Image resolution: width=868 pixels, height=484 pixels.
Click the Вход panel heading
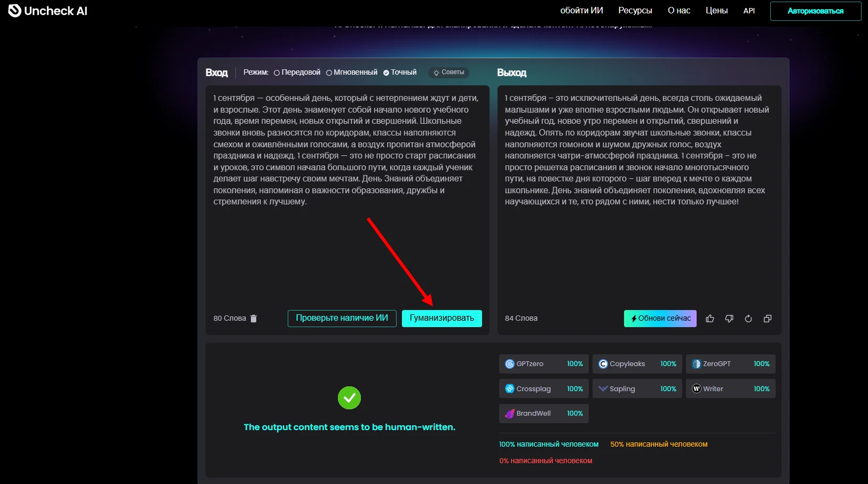point(217,73)
